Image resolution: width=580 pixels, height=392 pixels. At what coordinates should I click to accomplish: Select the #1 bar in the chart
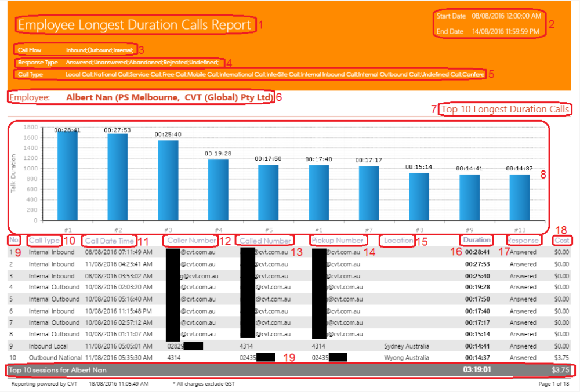(68, 176)
